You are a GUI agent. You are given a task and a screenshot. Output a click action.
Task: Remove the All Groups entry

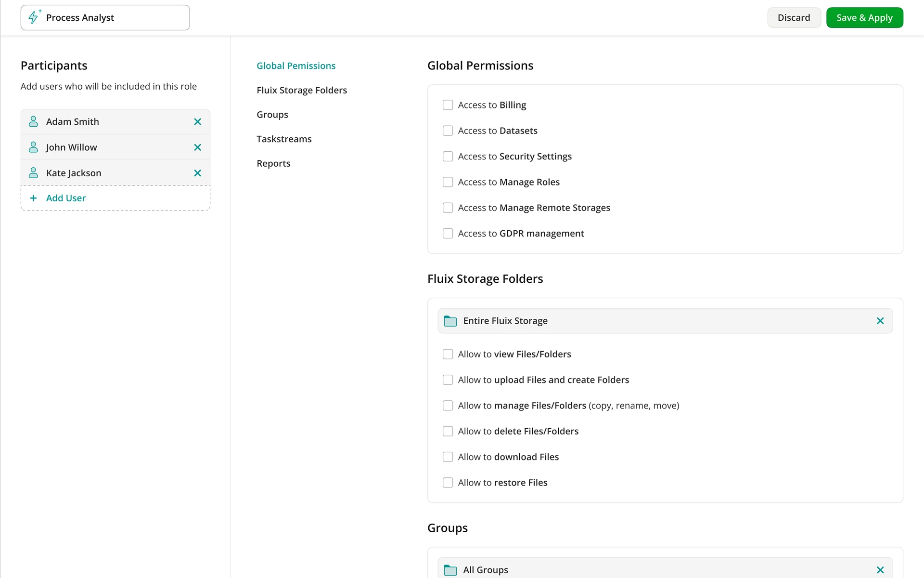[880, 570]
